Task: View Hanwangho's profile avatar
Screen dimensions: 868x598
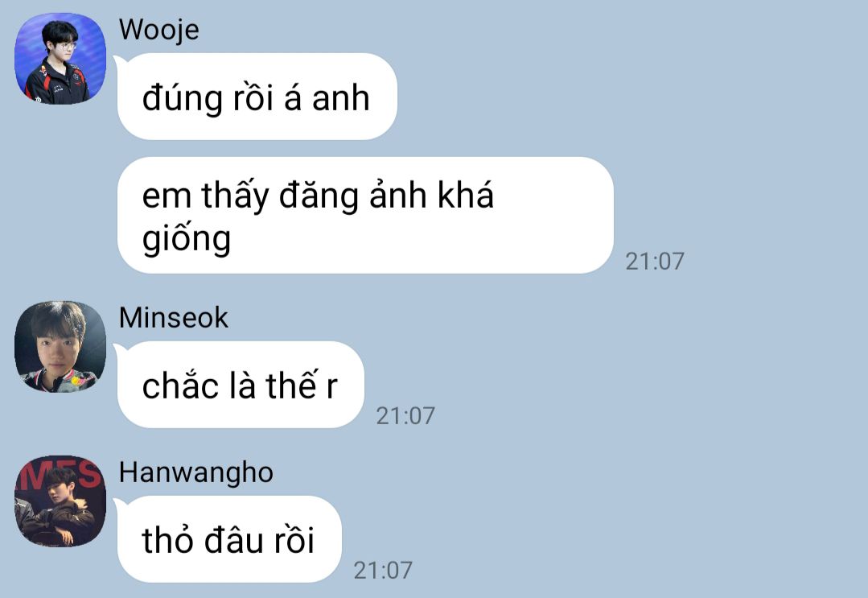Action: point(60,501)
